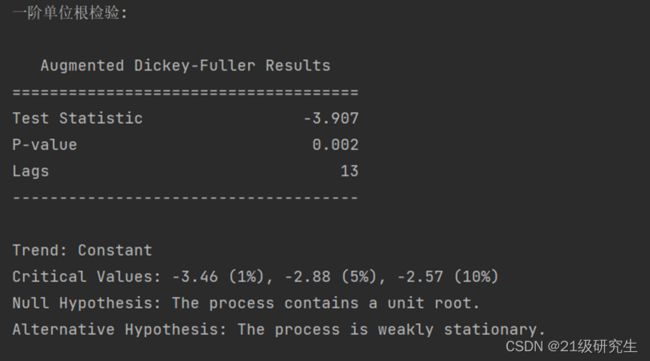Image resolution: width=650 pixels, height=361 pixels.
Task: Click the Augmented Dickey-Fuller Results title
Action: click(x=185, y=65)
